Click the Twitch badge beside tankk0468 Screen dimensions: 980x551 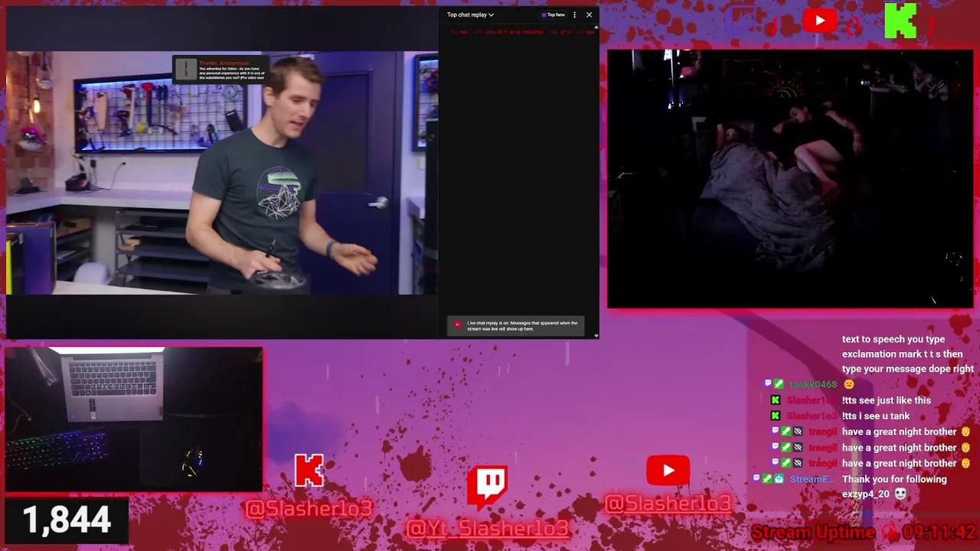tap(768, 384)
